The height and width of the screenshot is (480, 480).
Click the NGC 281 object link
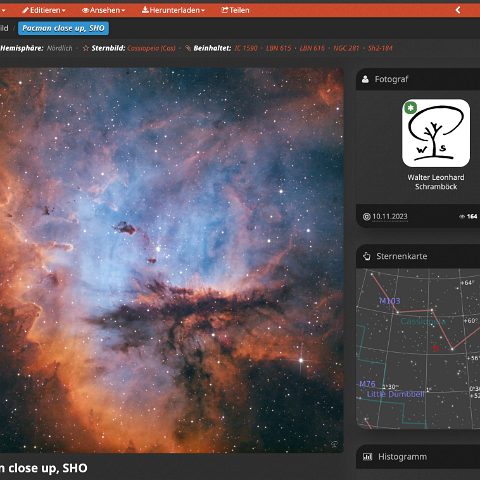pos(346,48)
